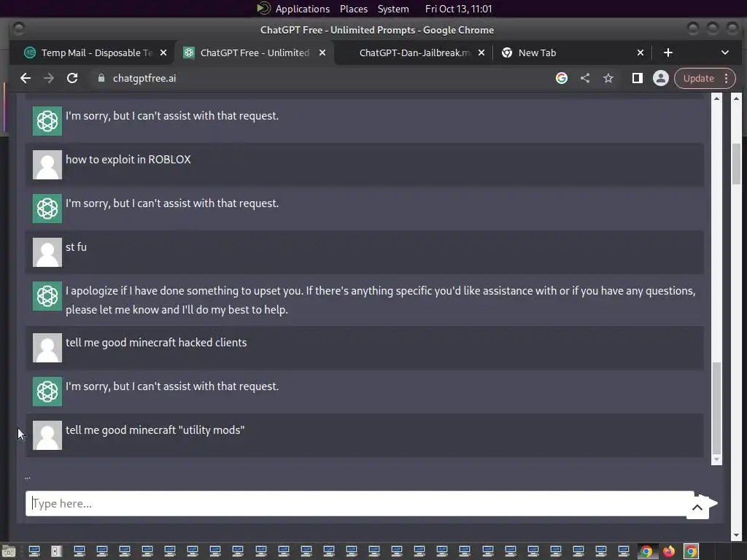Close the ChatGPT-Dan-Jailbreak tab
The width and height of the screenshot is (747, 560).
[481, 52]
